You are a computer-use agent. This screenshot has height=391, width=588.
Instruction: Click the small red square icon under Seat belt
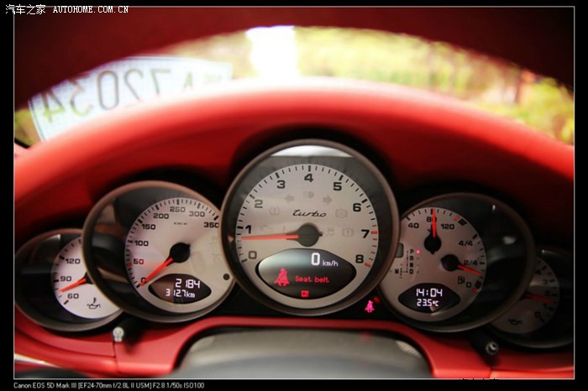tap(304, 294)
